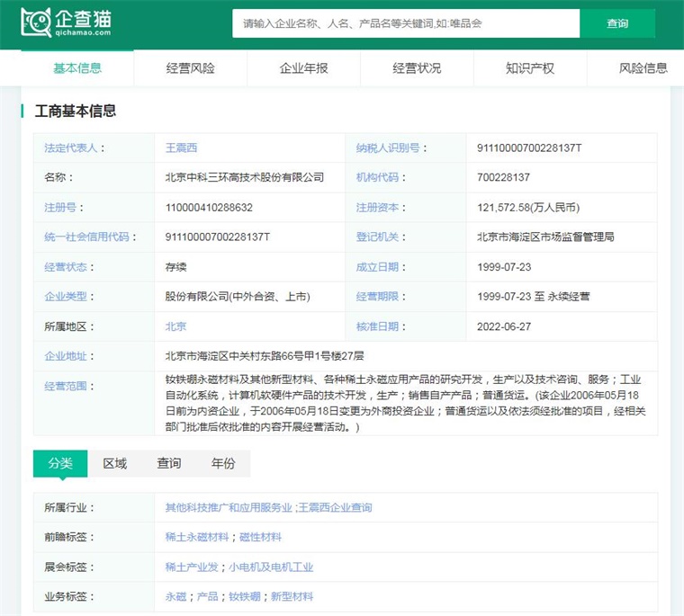Image resolution: width=684 pixels, height=616 pixels.
Task: Click the 北京 region link
Action: (175, 326)
